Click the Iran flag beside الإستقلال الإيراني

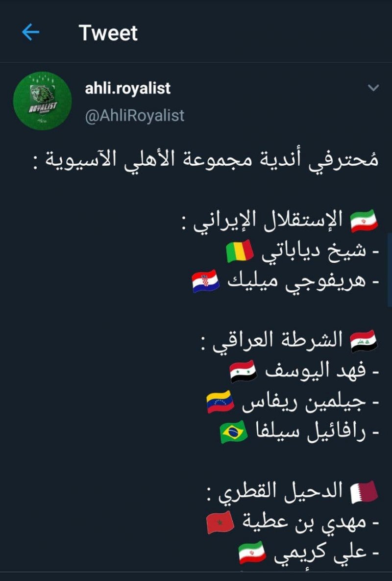(x=364, y=221)
